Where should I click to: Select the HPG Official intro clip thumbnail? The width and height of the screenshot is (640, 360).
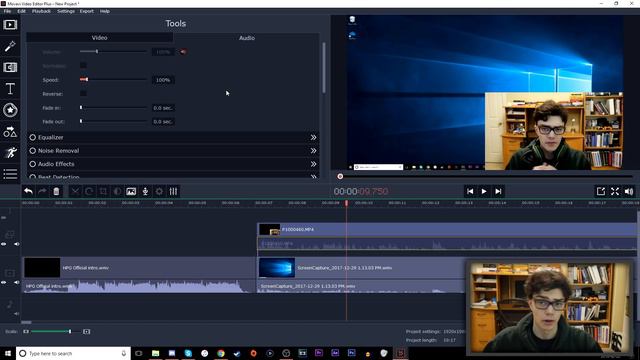[x=42, y=268]
